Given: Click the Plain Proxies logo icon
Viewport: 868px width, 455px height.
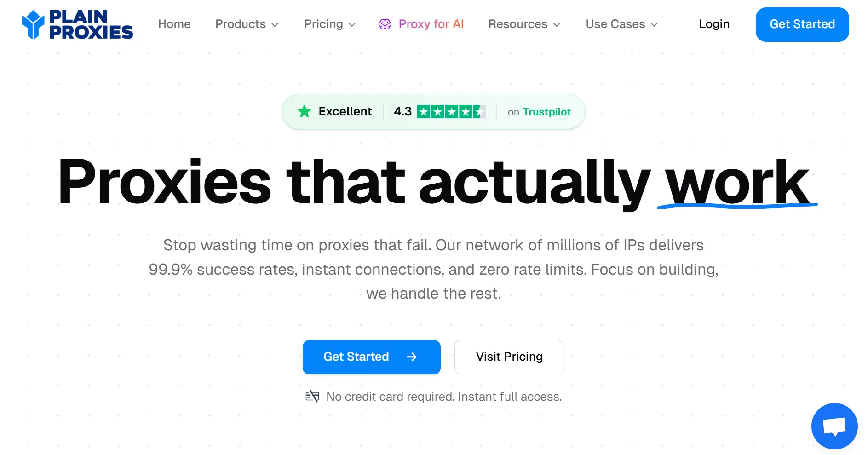Looking at the screenshot, I should pyautogui.click(x=33, y=24).
